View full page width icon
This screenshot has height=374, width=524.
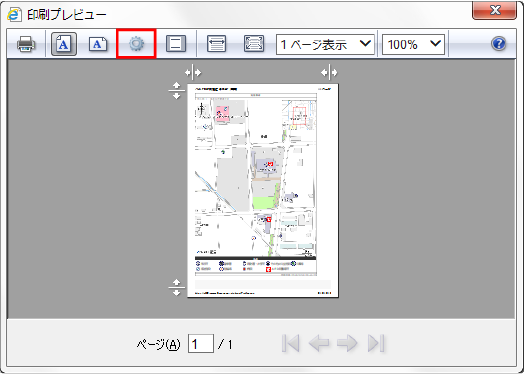pos(216,44)
